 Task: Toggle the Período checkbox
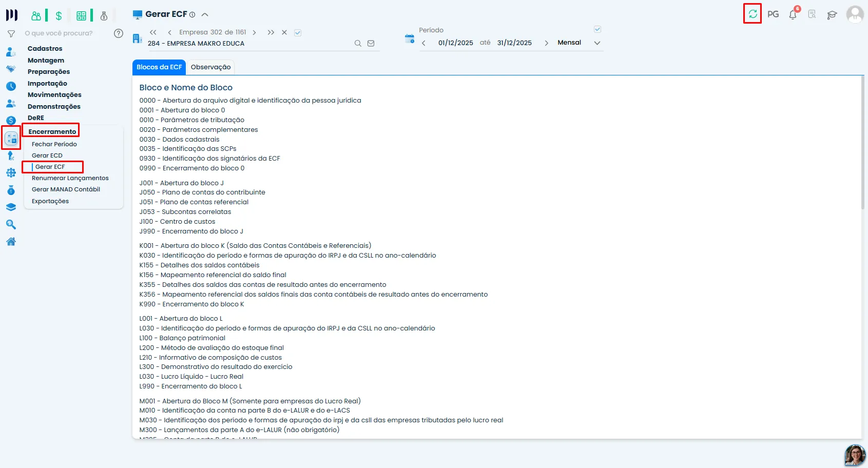597,29
